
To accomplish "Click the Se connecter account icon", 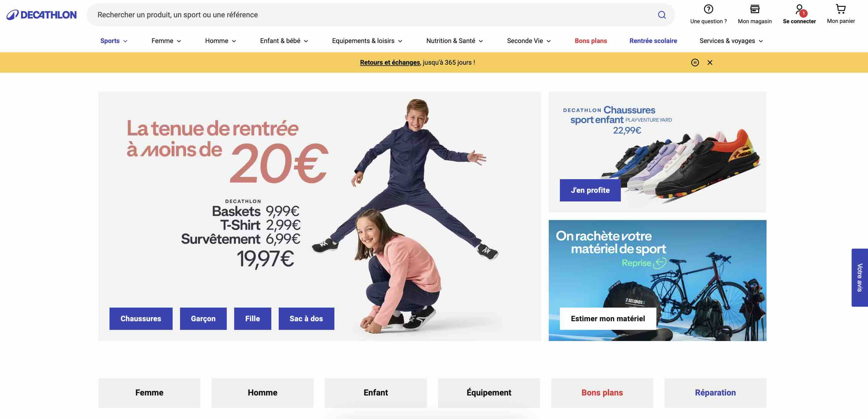I will click(x=799, y=10).
